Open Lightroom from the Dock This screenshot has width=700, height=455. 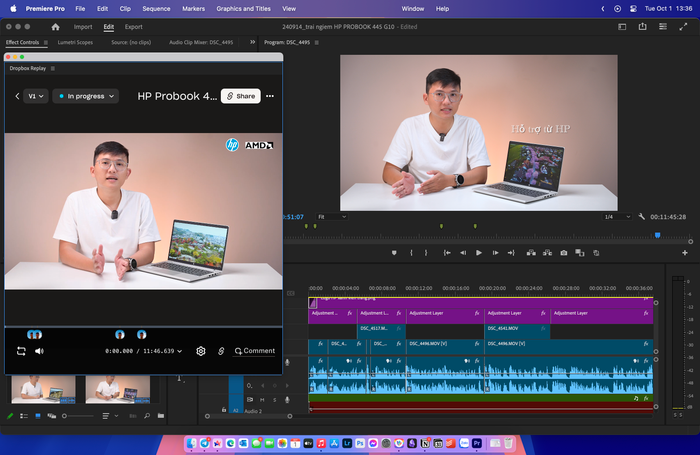pyautogui.click(x=347, y=443)
